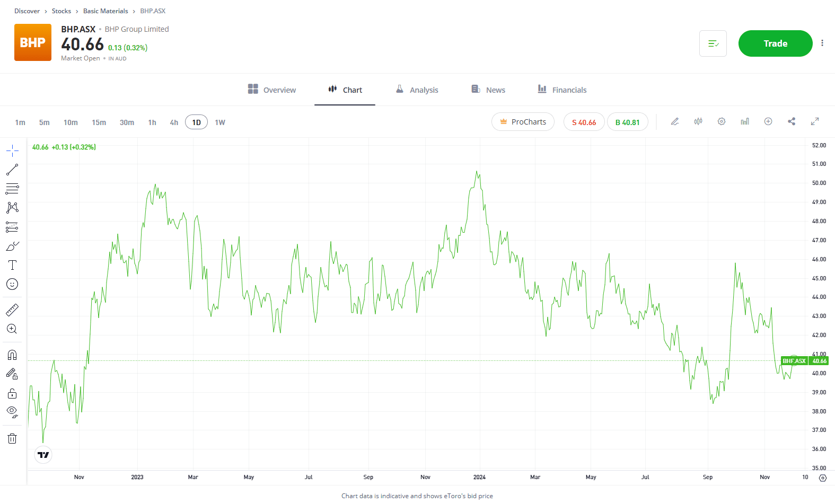
Task: Click the orange BHP company logo
Action: tap(33, 42)
